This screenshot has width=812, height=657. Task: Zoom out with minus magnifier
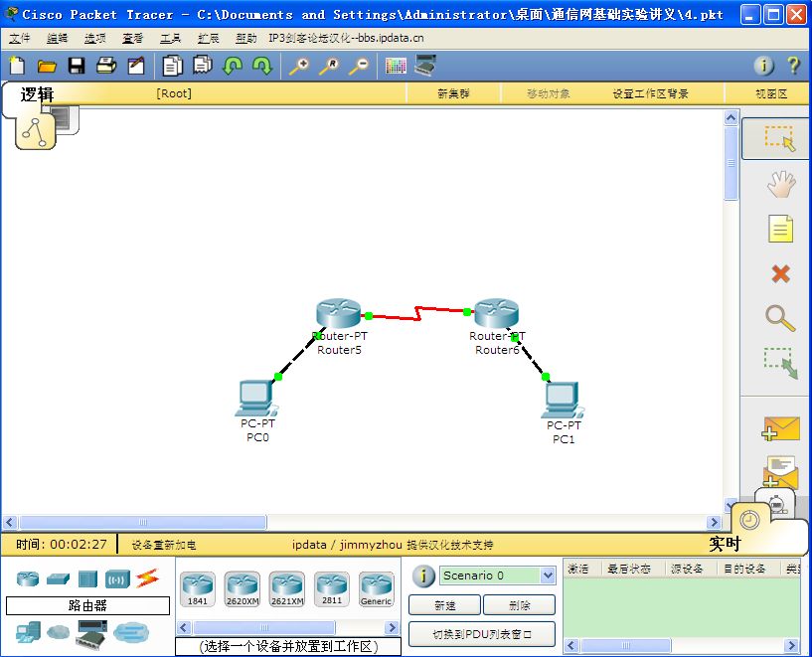point(359,66)
